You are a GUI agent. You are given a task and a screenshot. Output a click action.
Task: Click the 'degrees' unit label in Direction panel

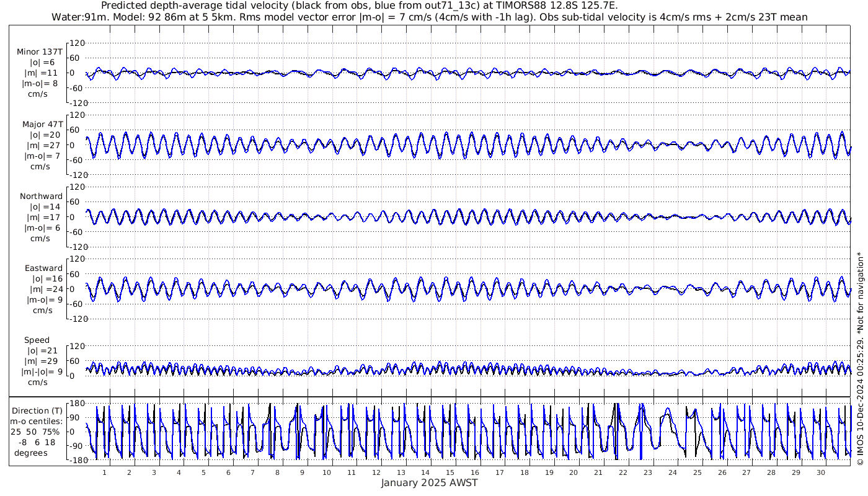click(x=31, y=453)
